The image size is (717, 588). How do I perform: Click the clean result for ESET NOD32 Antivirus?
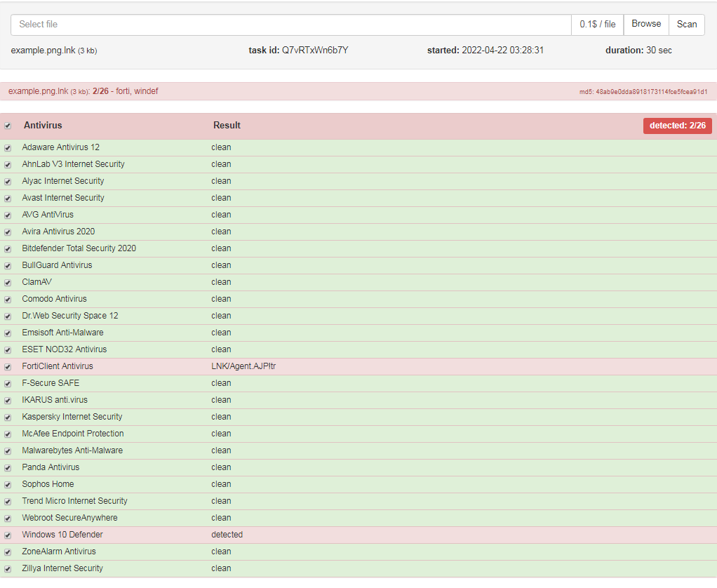(221, 349)
